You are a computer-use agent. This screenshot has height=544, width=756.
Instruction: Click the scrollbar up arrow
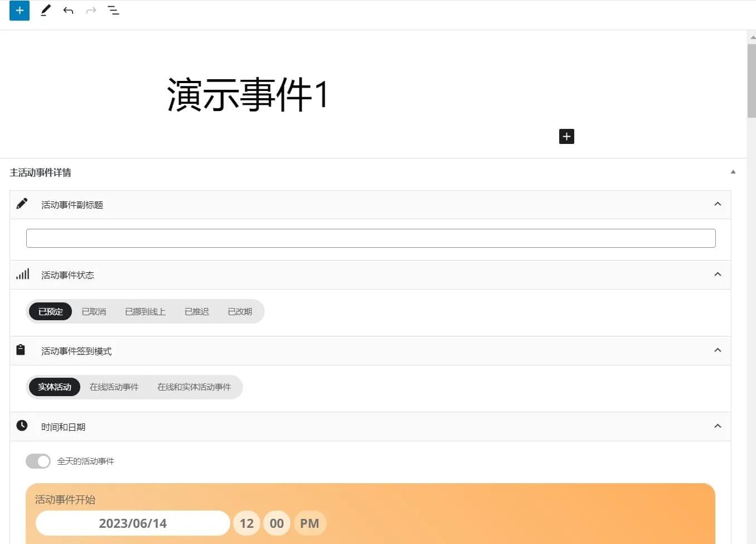click(752, 37)
